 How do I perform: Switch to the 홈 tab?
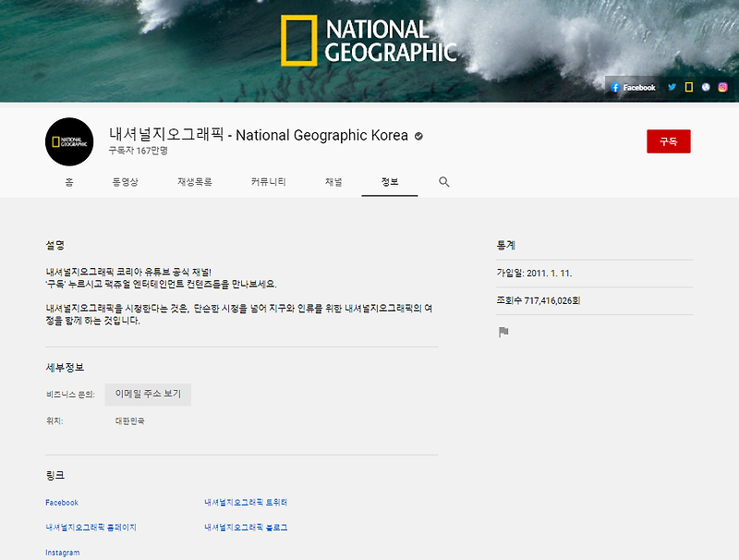[69, 182]
